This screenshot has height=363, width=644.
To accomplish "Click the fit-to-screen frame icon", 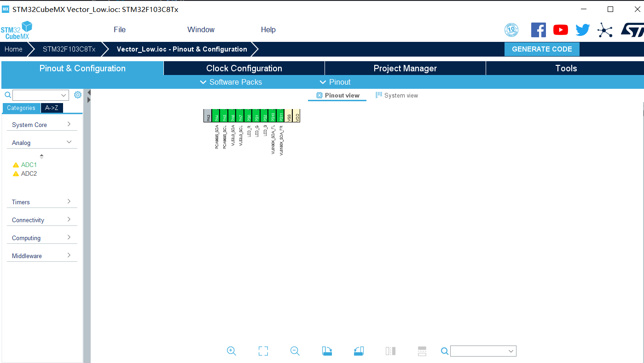I will (x=263, y=351).
